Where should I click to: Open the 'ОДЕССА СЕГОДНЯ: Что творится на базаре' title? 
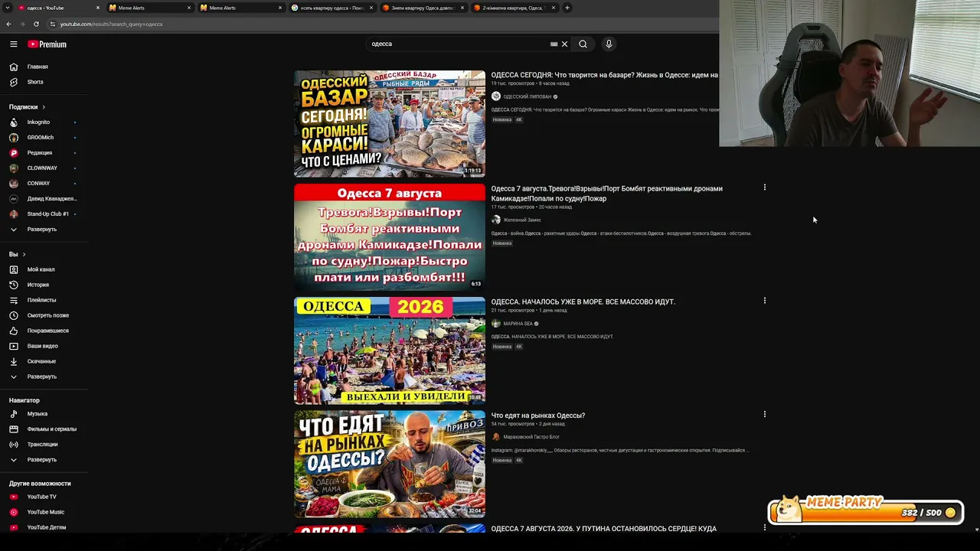(605, 75)
